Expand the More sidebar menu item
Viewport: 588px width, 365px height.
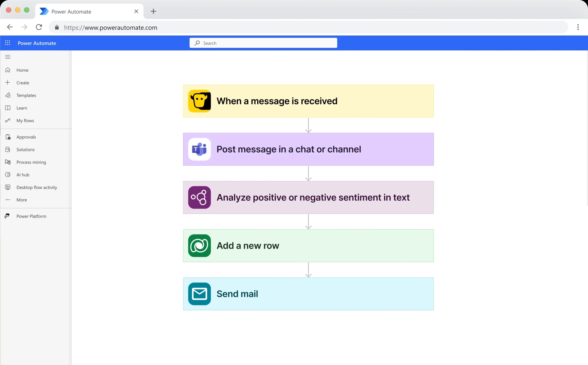click(x=21, y=200)
